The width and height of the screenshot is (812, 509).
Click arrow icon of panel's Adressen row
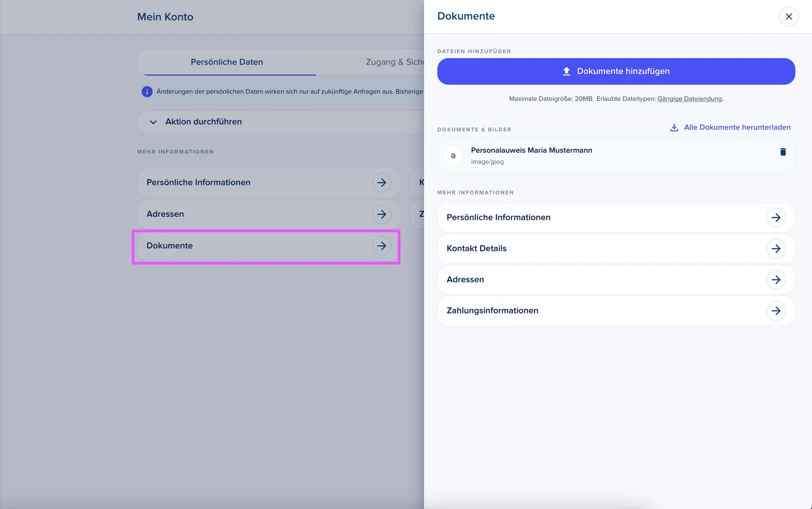click(x=776, y=279)
